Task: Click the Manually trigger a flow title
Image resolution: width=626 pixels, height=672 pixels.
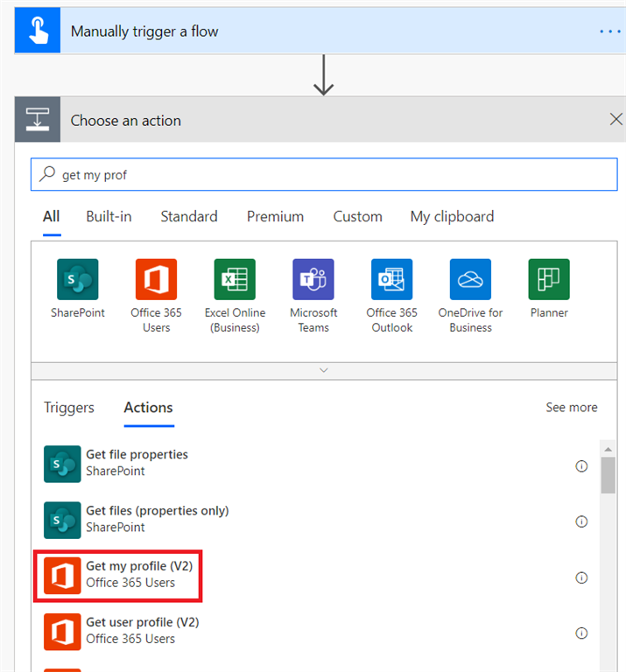Action: (x=144, y=31)
